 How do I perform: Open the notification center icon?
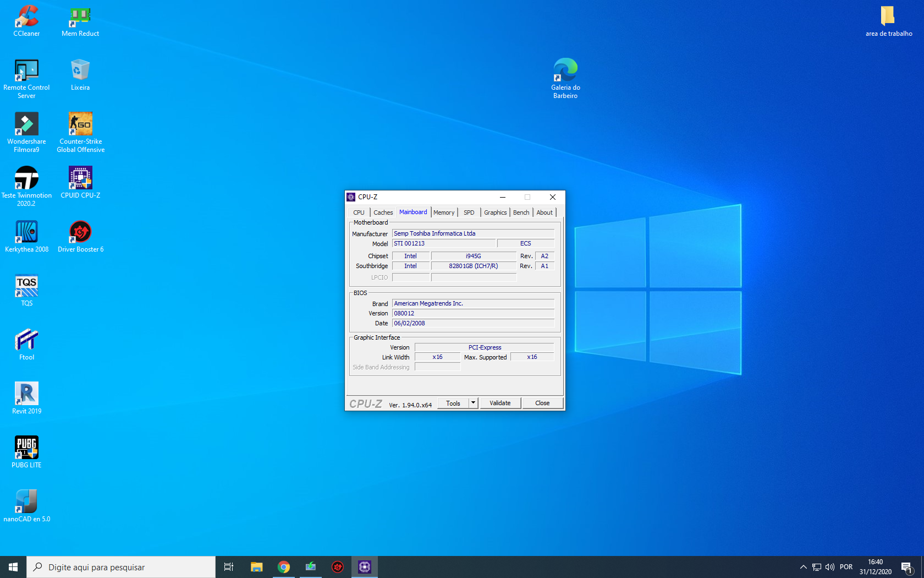point(907,567)
